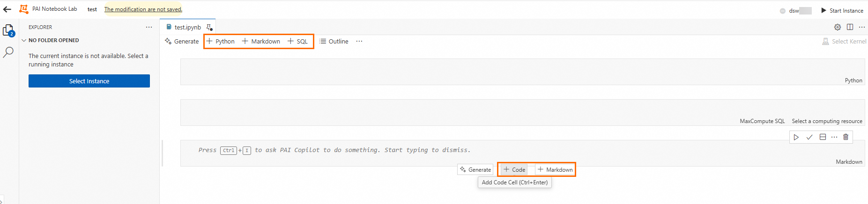Click the checkmark icon in cell toolbar
This screenshot has width=868, height=204.
809,137
